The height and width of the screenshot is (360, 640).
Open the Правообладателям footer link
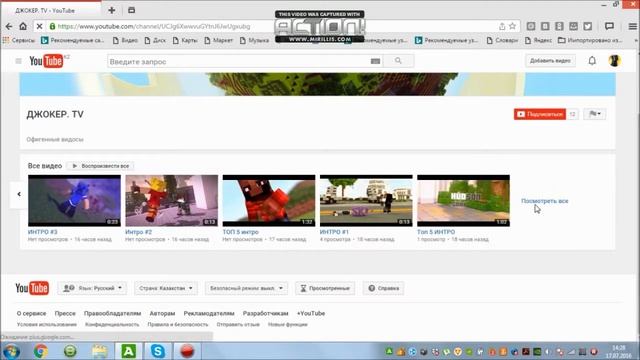[113, 313]
